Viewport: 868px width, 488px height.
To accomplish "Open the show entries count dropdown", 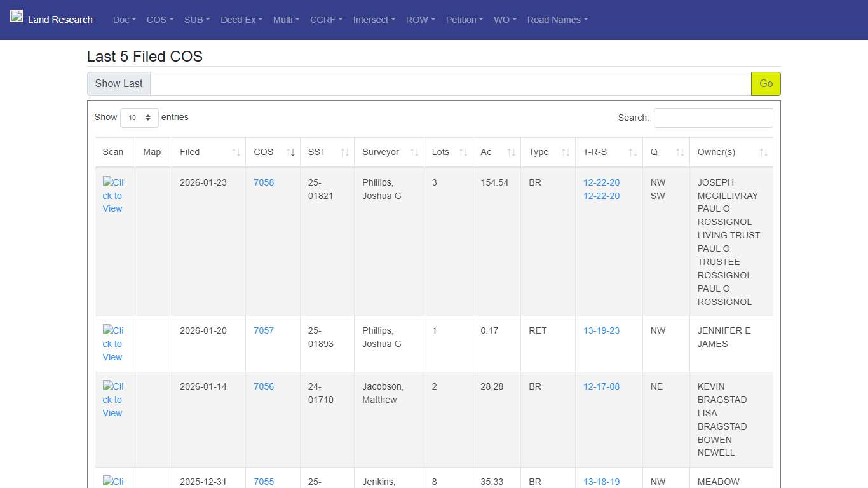I will point(139,118).
